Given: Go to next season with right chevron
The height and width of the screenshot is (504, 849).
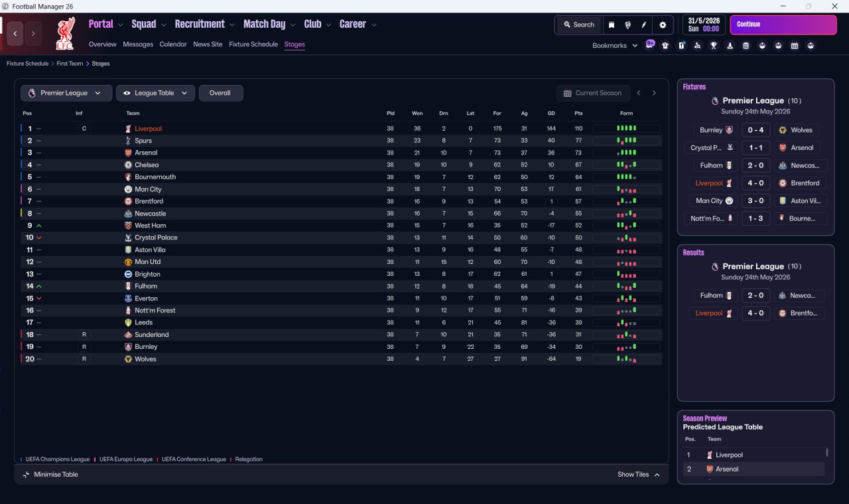Looking at the screenshot, I should (x=654, y=93).
